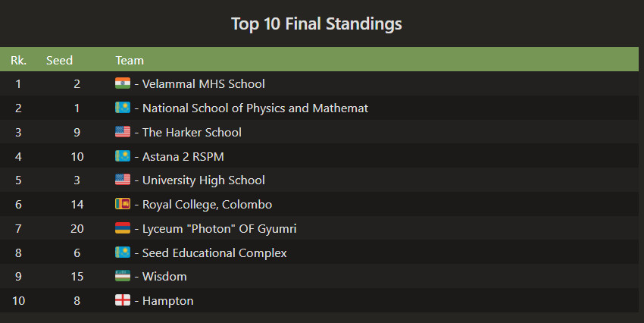
Task: Sort table by the Rk. column header
Action: 19,60
